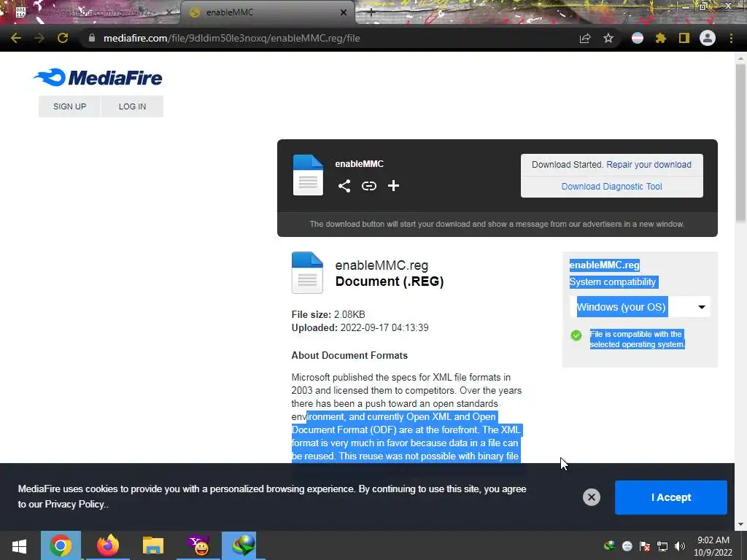This screenshot has width=747, height=560.
Task: Open the Yahoo Messenger taskbar icon
Action: (198, 545)
